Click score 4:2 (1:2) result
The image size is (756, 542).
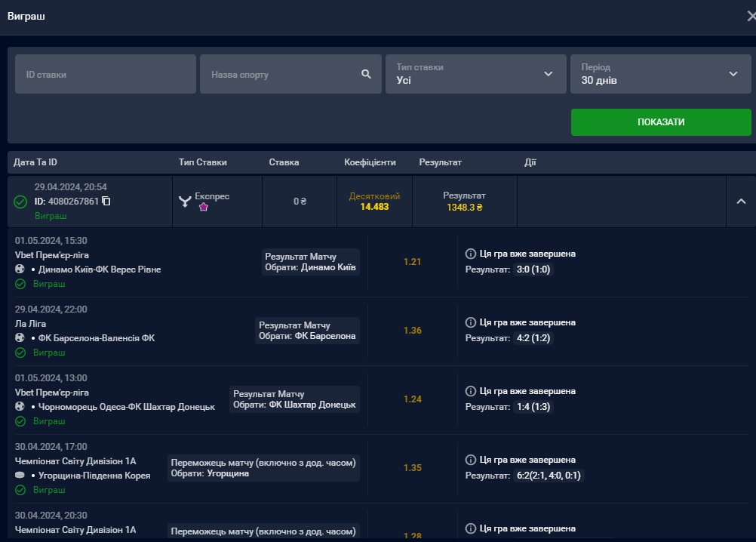(533, 338)
